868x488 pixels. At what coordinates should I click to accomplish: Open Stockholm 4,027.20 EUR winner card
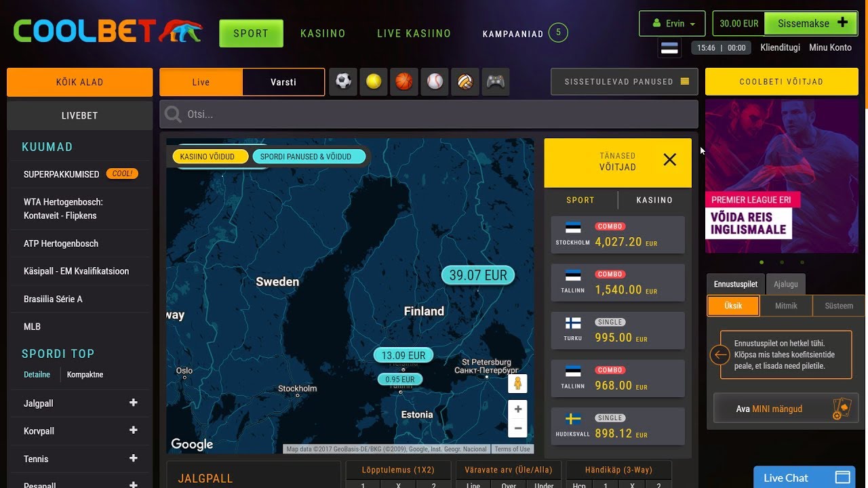point(618,235)
